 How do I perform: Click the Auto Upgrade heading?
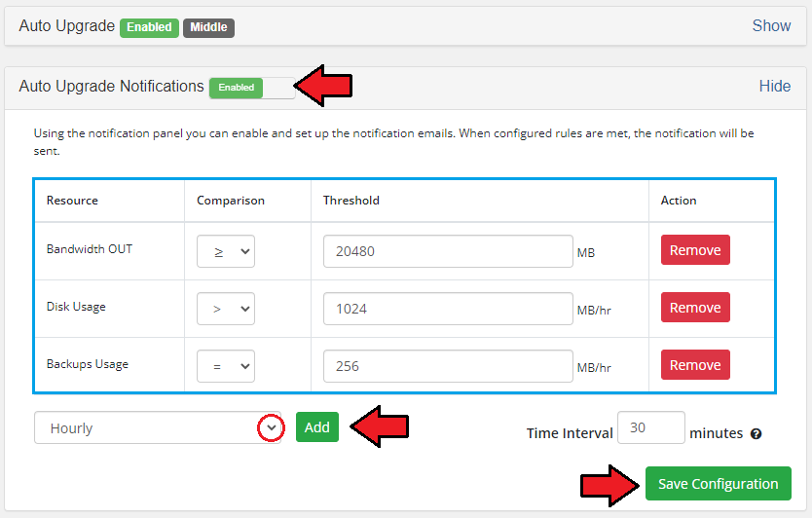[67, 26]
